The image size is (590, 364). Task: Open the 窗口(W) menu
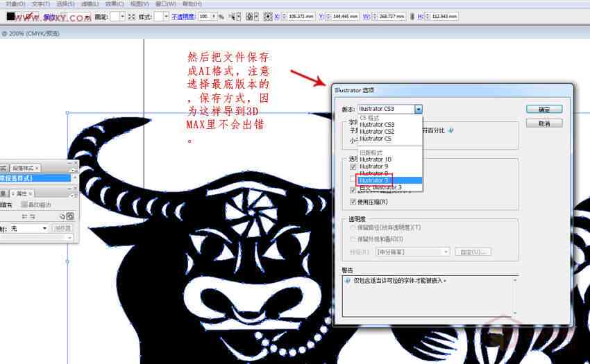point(166,3)
